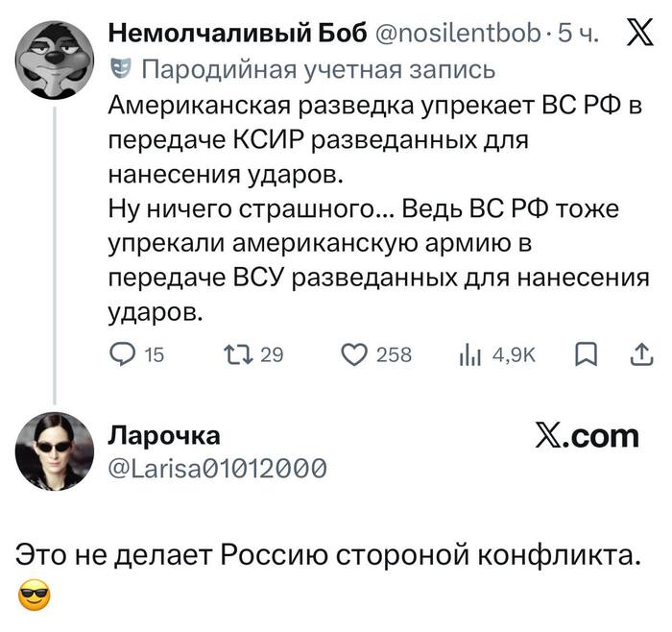Viewport: 672px width, 632px height.
Task: Click the repost arrows icon
Action: coord(235,356)
